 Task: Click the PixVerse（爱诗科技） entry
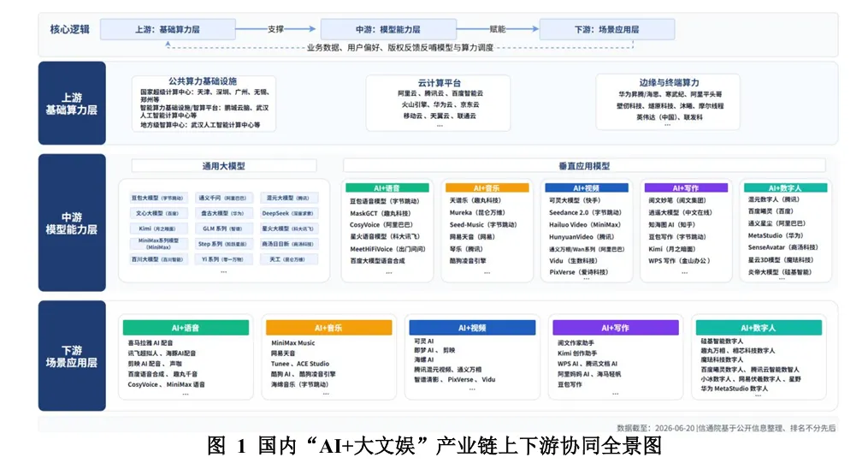578,272
